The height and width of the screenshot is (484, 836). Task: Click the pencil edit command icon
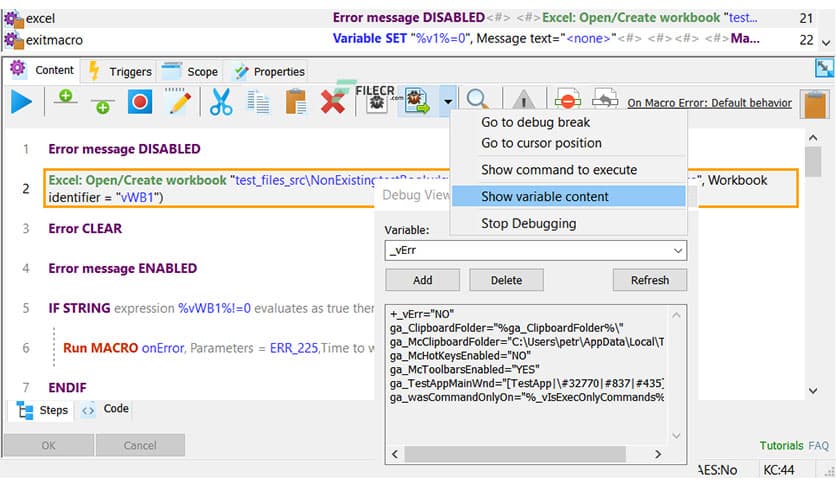pos(179,101)
